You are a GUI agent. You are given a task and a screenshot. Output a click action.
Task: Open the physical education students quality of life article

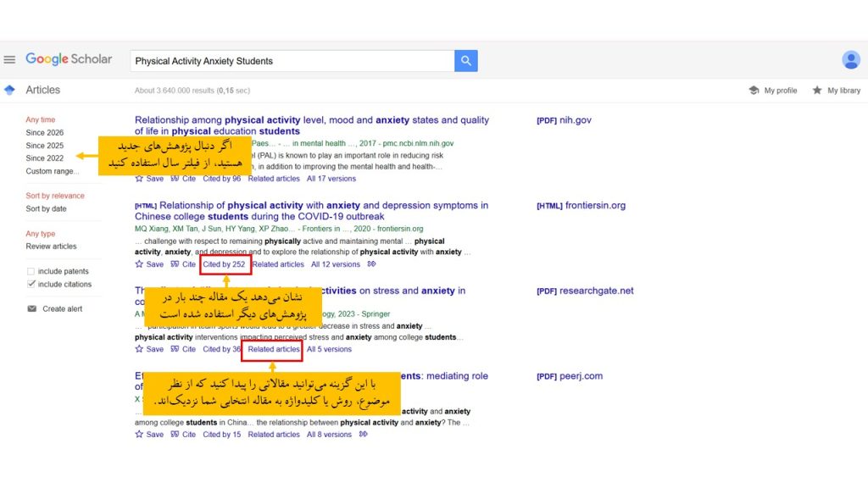[312, 125]
